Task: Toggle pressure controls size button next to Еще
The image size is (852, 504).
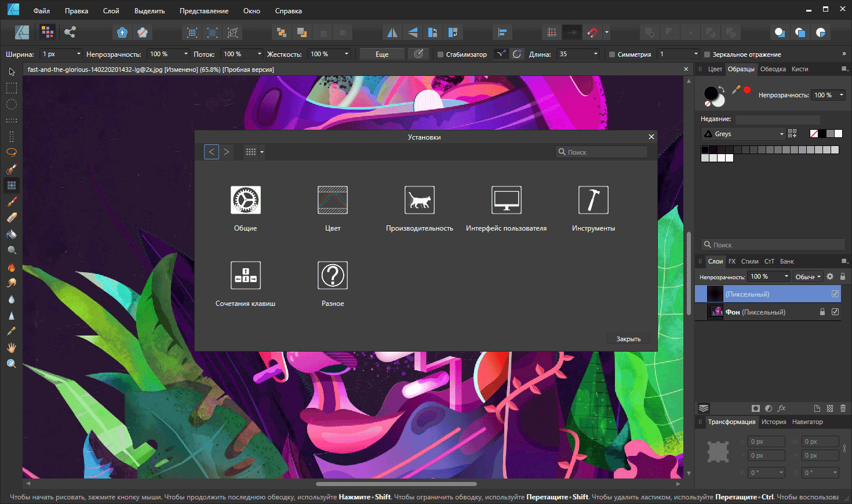Action: coord(419,54)
